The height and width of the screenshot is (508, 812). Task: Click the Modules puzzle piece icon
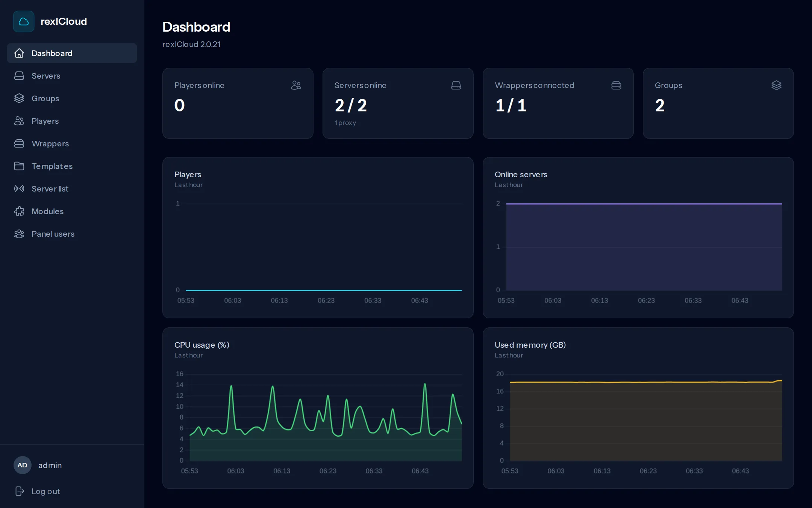[x=19, y=211]
